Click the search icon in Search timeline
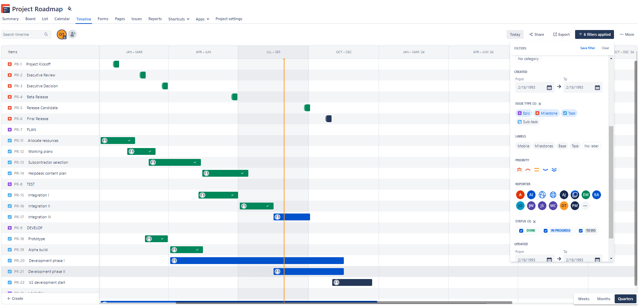Screen dimensions: 644x307 point(46,34)
